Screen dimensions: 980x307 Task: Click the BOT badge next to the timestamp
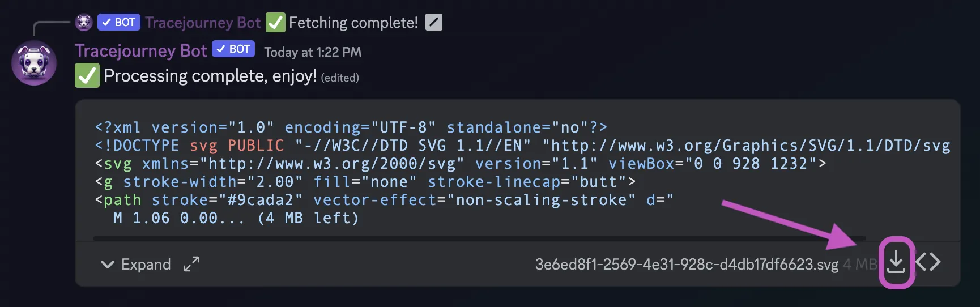pos(233,49)
